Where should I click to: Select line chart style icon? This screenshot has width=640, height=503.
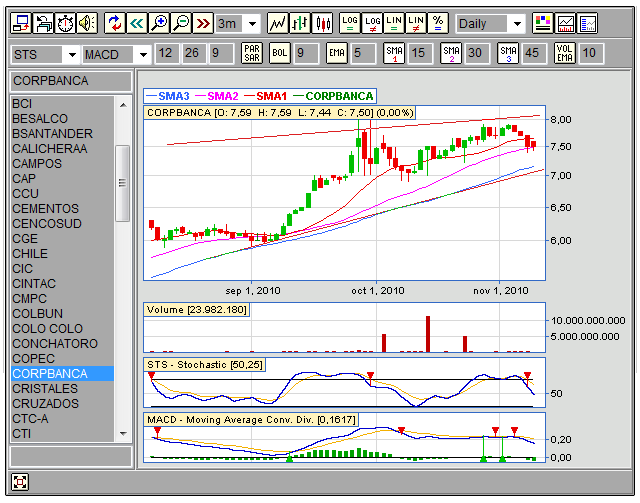pos(278,23)
